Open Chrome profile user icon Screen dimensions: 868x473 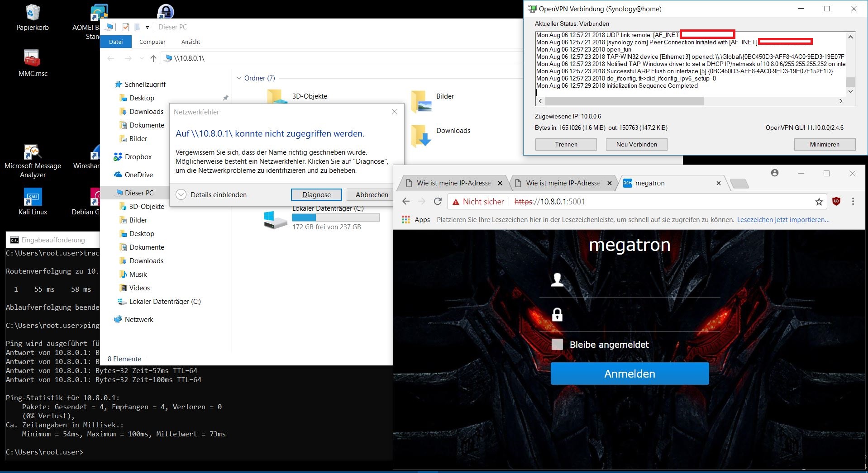click(x=775, y=173)
